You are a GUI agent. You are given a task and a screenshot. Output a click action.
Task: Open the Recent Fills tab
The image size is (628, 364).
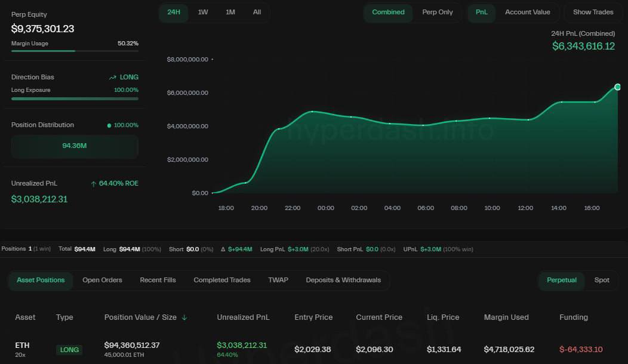158,280
